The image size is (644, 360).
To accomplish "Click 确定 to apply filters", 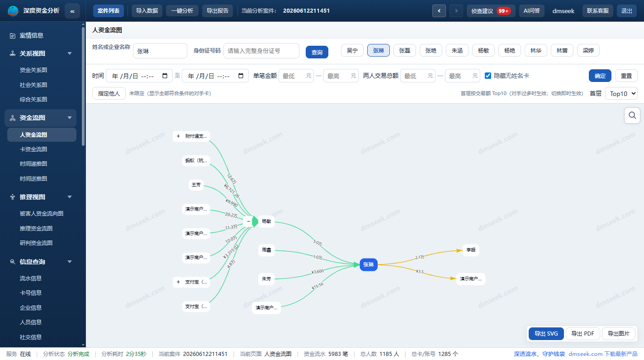I will (x=600, y=76).
